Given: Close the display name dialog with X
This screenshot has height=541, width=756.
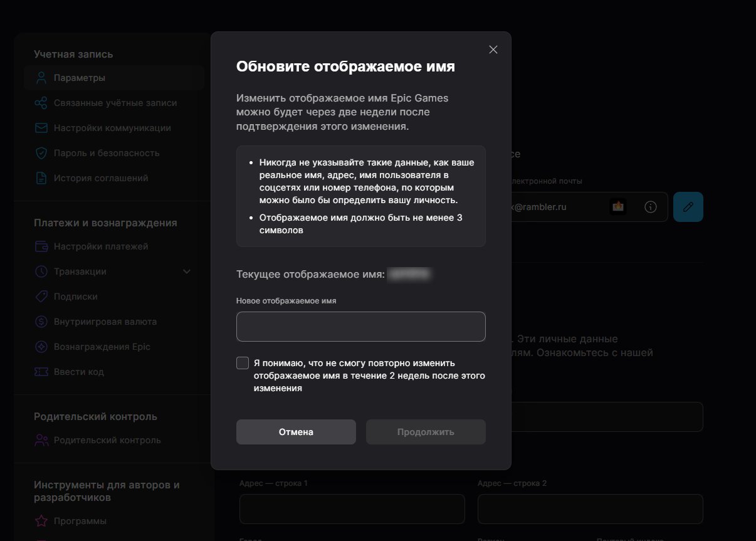Looking at the screenshot, I should tap(493, 50).
